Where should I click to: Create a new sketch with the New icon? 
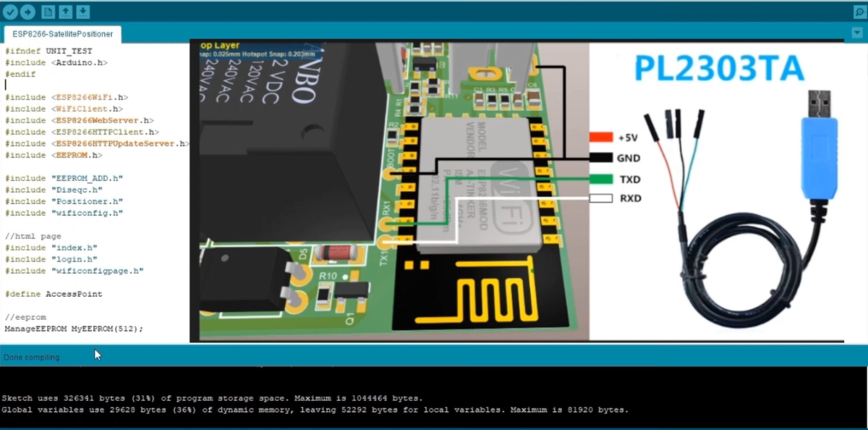coord(48,12)
